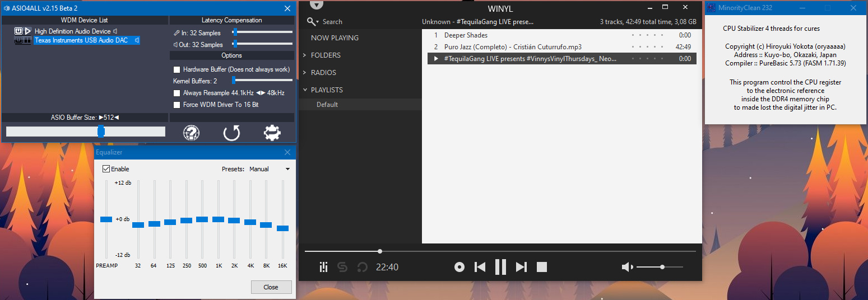Close the Equalizer window with X

[287, 152]
